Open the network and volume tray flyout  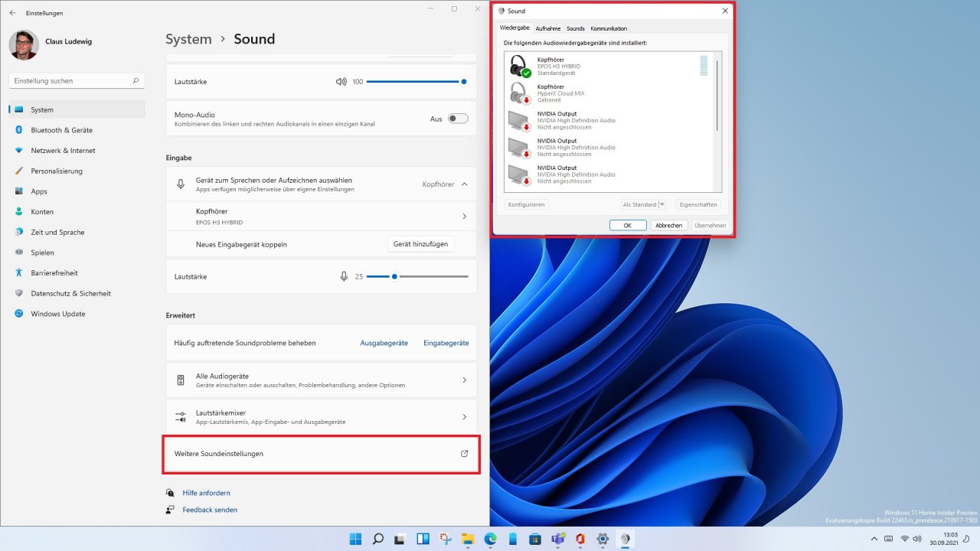pyautogui.click(x=910, y=539)
